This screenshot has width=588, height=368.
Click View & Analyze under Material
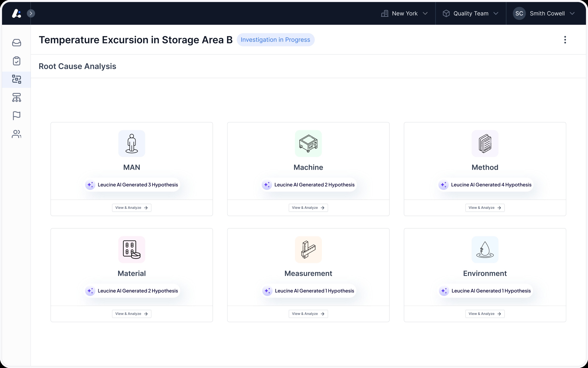click(132, 314)
